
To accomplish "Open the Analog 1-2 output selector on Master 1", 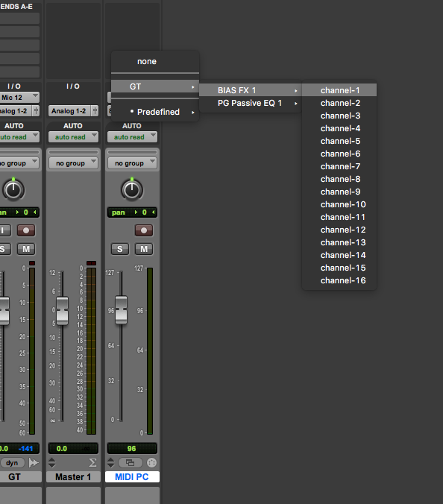I will click(x=70, y=111).
